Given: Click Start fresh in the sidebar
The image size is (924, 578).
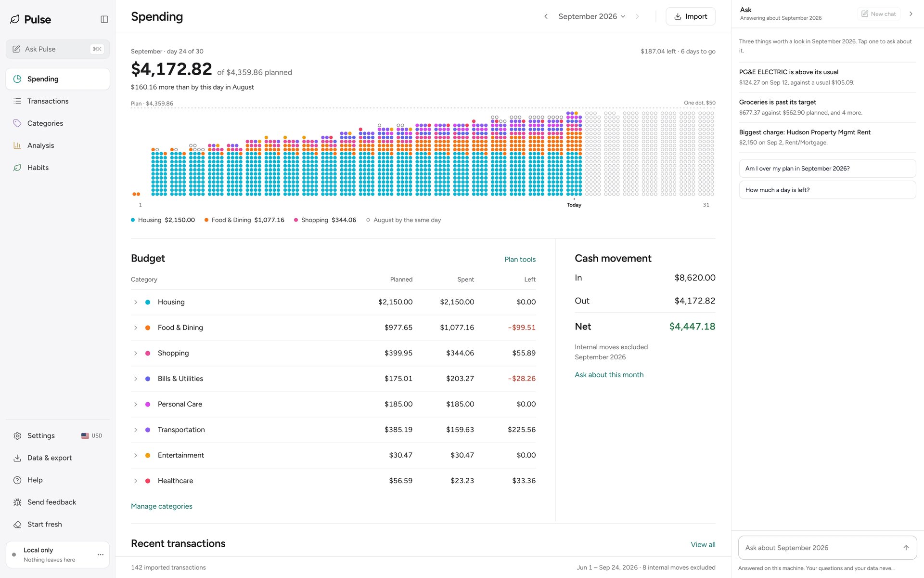Looking at the screenshot, I should [x=58, y=525].
